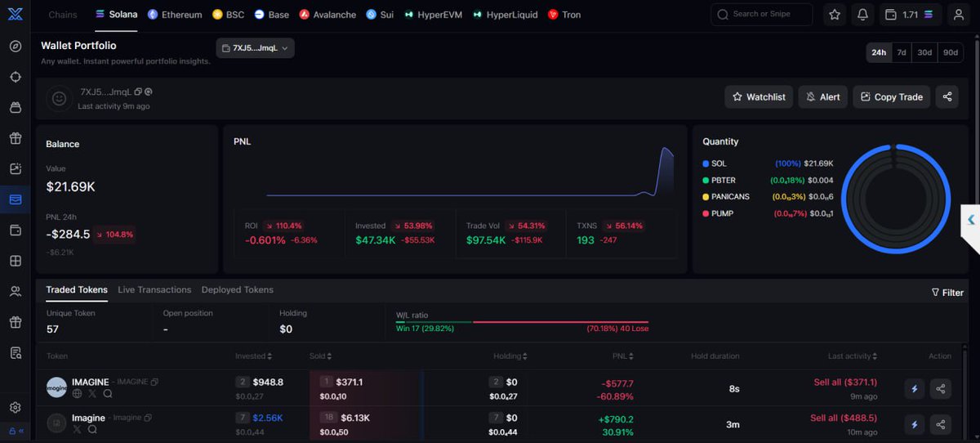Viewport: 980px width, 443px height.
Task: Open the wallet portfolio sidebar icon
Action: pyautogui.click(x=16, y=199)
